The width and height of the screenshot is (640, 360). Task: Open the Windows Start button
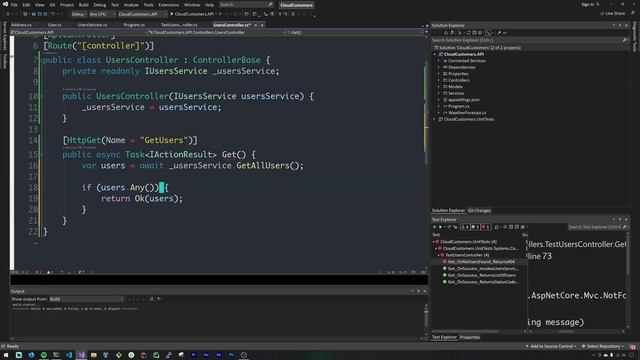[6, 355]
